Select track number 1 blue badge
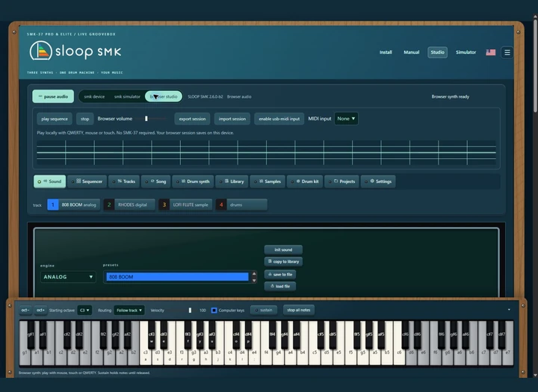 pyautogui.click(x=53, y=205)
